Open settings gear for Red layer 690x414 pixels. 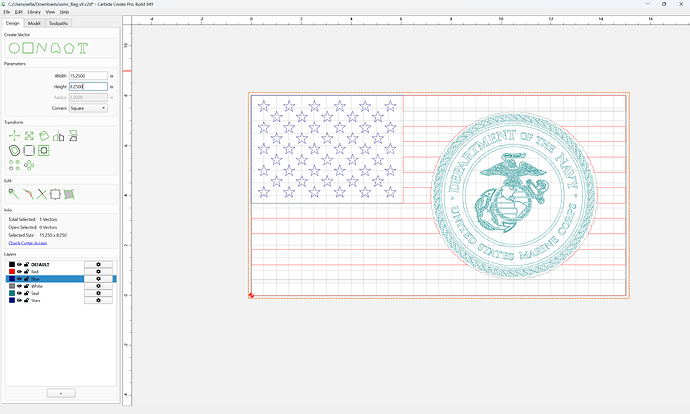[98, 271]
